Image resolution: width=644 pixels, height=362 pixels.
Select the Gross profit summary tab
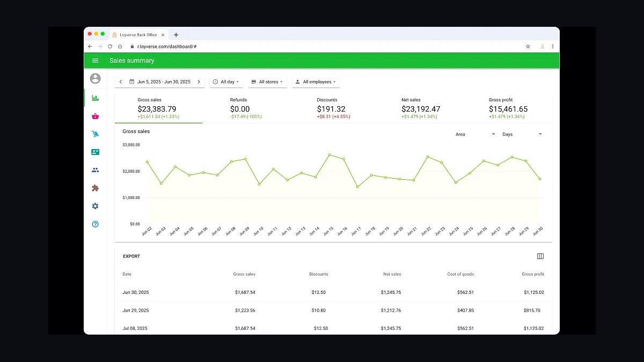tap(508, 108)
